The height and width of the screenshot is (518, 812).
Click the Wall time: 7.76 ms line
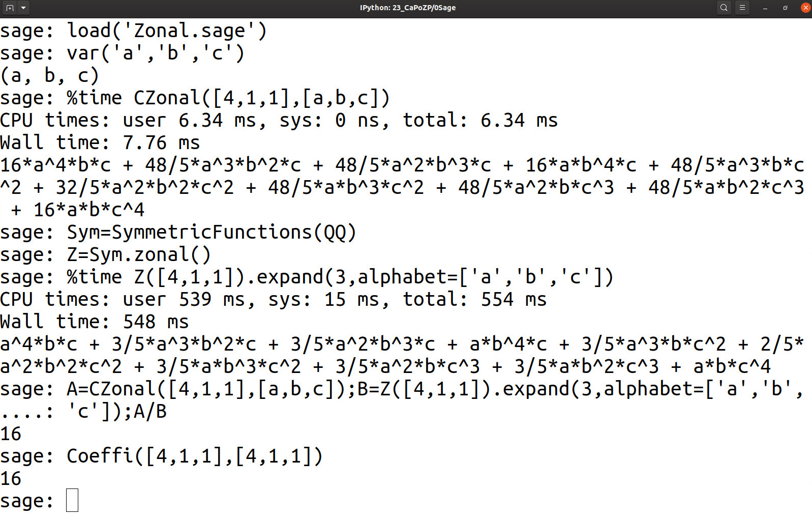tap(100, 142)
